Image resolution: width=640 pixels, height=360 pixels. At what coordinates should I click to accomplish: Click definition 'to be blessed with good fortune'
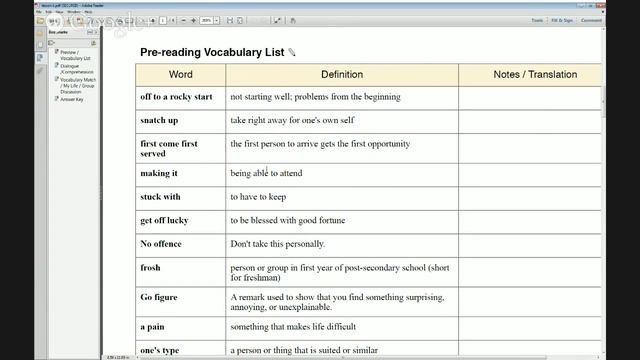click(x=288, y=220)
